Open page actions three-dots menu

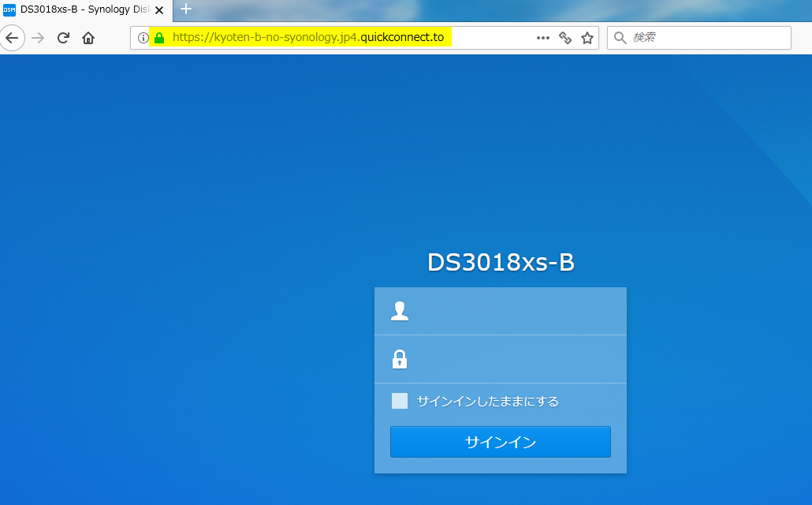pos(542,38)
